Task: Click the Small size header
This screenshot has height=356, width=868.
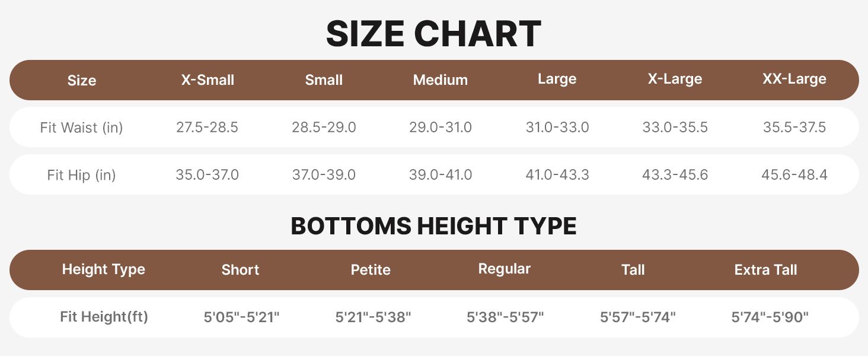Action: tap(324, 80)
